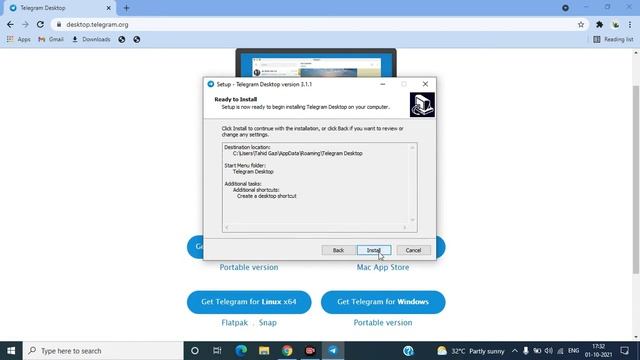This screenshot has width=640, height=360.
Task: Open Microsoft Edge from taskbar
Action: click(241, 351)
